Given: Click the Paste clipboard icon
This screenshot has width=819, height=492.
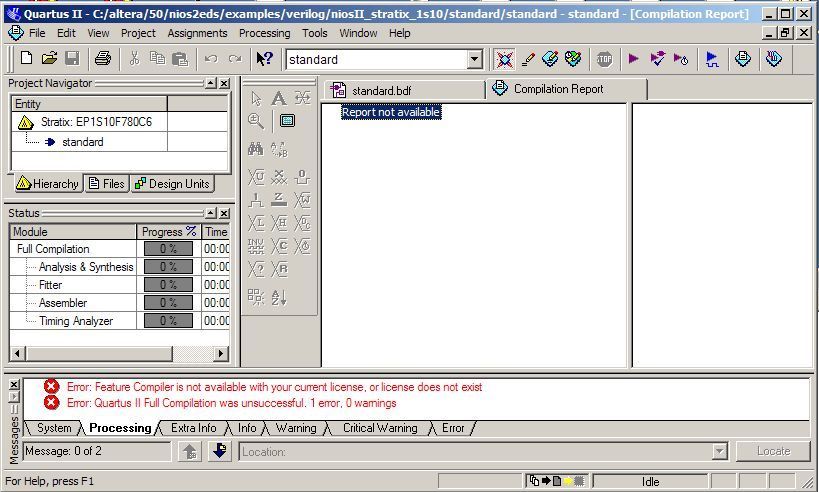Looking at the screenshot, I should point(180,58).
